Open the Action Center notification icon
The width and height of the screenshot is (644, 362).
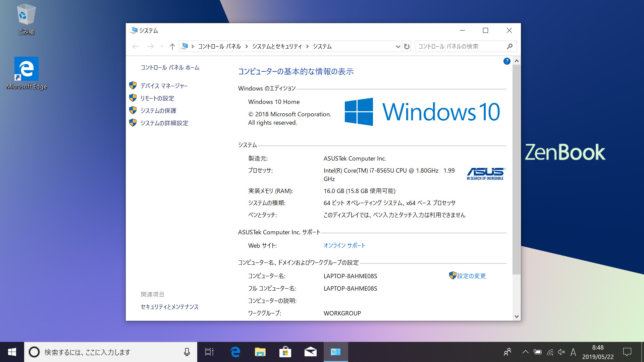click(628, 352)
